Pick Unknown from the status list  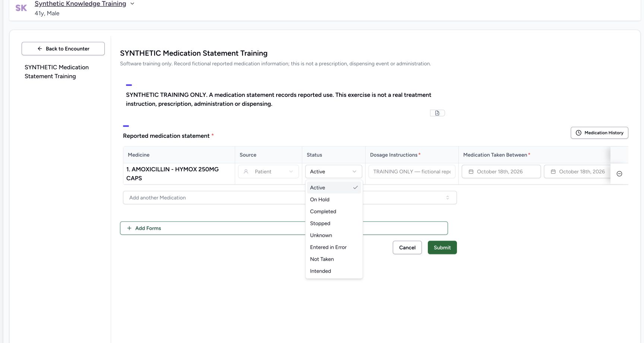pyautogui.click(x=334, y=235)
